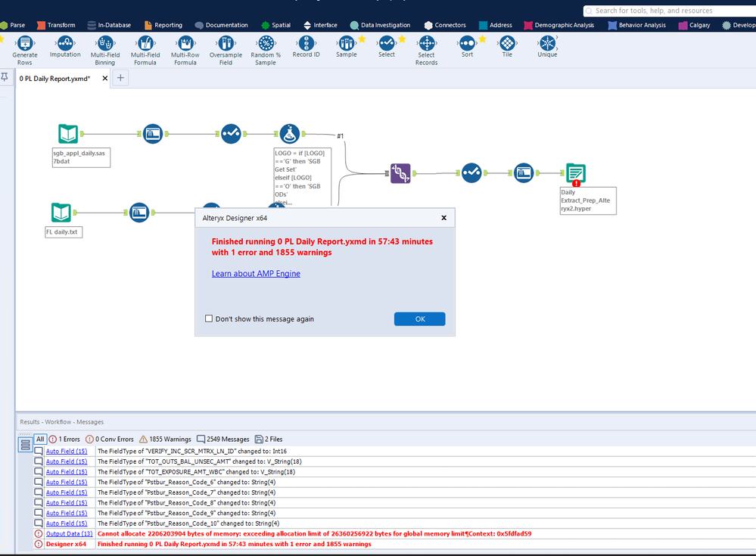This screenshot has width=756, height=556.
Task: Select the Random % Sample tool
Action: (266, 50)
